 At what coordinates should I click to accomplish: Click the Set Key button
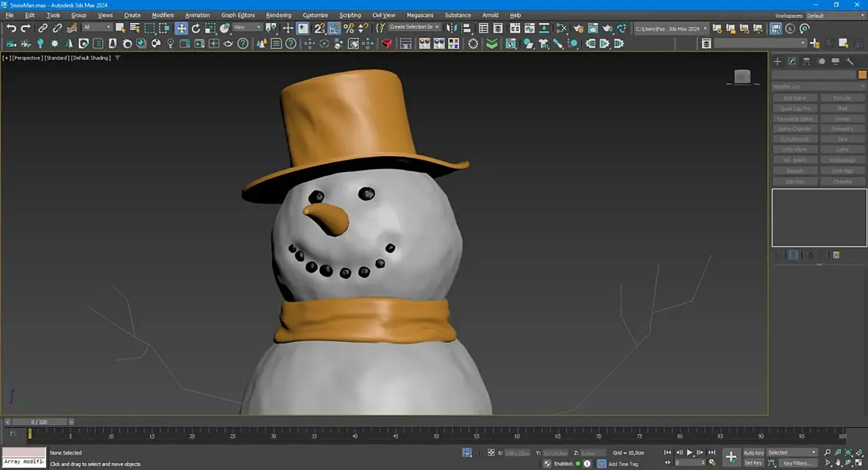pos(753,463)
